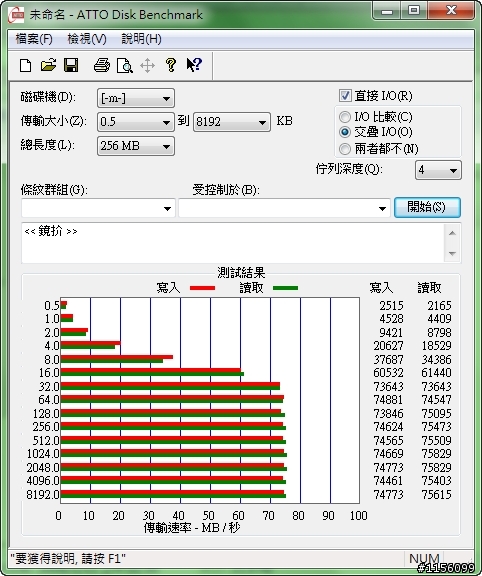
Task: Close the ATTO Disk Benchmark window
Action: tap(451, 11)
